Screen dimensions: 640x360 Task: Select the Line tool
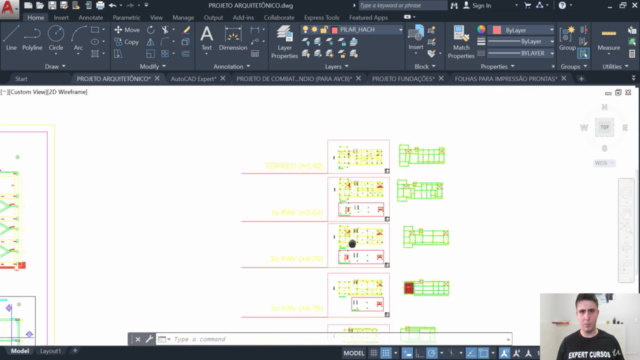(x=11, y=38)
